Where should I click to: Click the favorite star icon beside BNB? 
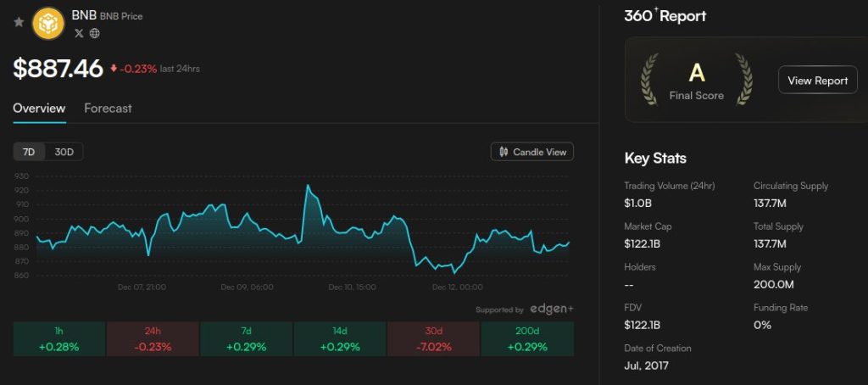[x=19, y=22]
